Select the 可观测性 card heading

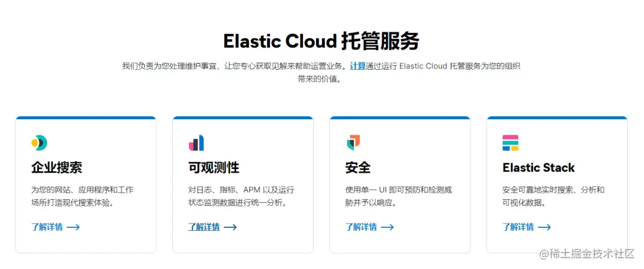coord(214,168)
